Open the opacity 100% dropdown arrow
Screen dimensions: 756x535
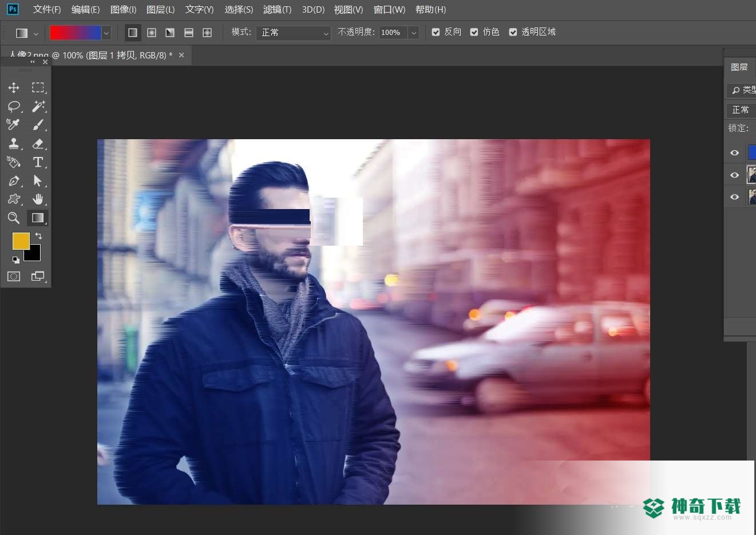[x=414, y=33]
